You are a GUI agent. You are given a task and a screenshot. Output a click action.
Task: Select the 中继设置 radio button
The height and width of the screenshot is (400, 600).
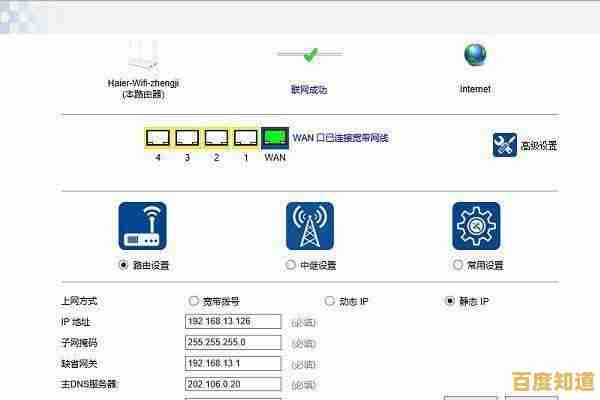pos(290,264)
